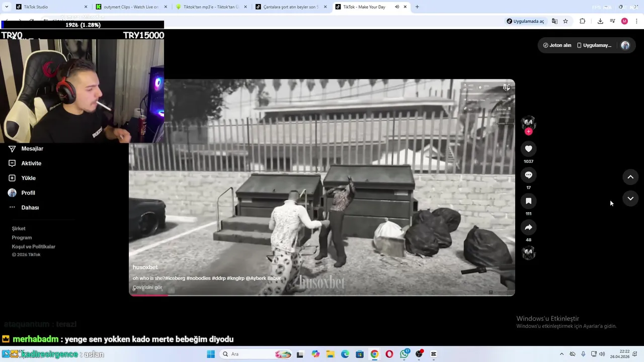Open the clock showing 22:22

(620, 354)
